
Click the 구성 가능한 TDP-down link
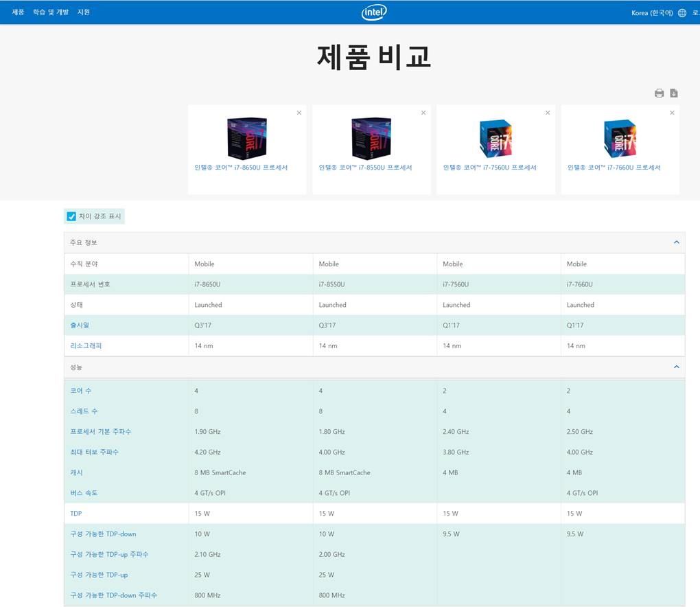point(103,534)
